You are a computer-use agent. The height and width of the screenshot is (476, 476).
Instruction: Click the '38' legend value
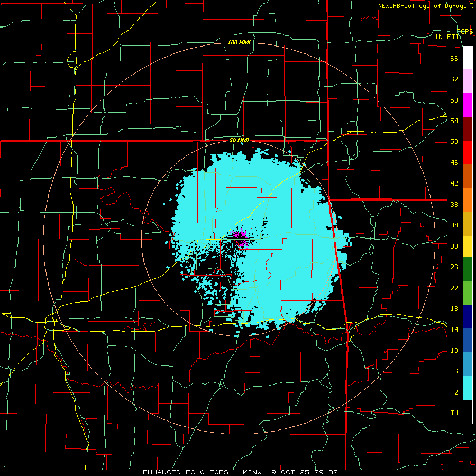pos(454,204)
